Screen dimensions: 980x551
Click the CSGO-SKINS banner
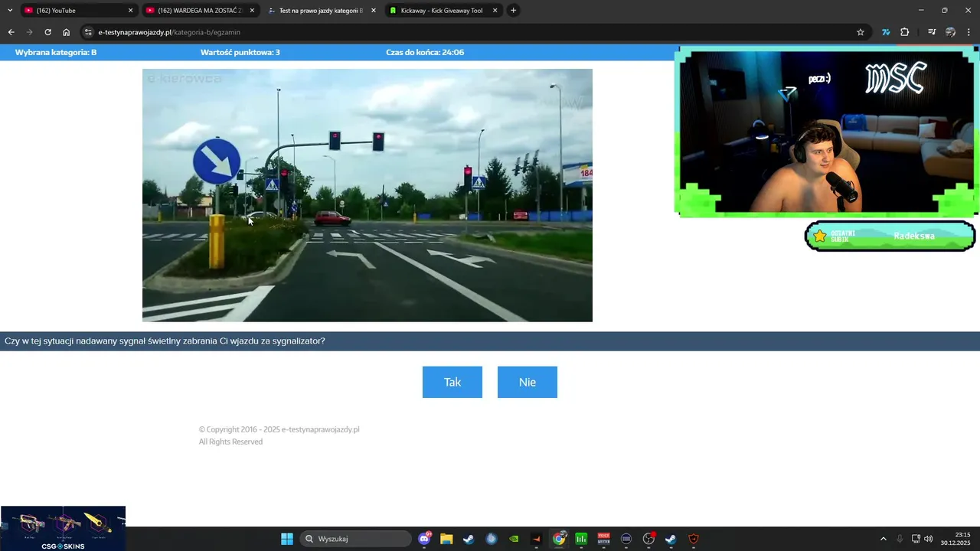[63, 528]
